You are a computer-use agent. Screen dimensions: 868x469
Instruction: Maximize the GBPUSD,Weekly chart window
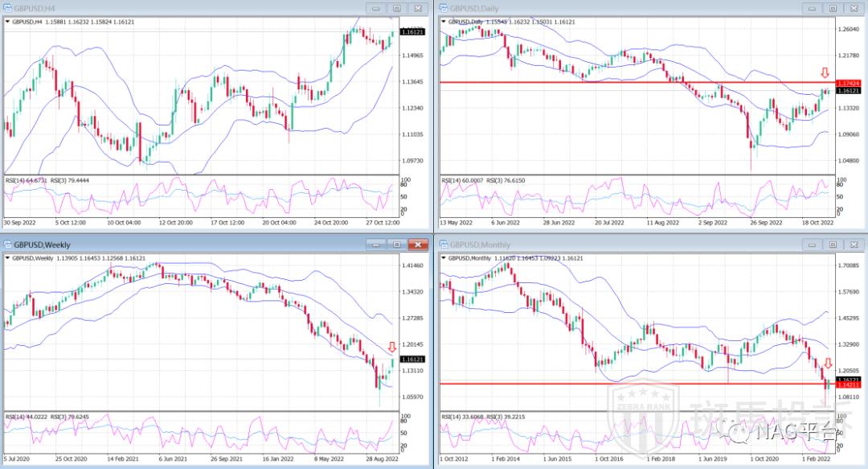(397, 245)
